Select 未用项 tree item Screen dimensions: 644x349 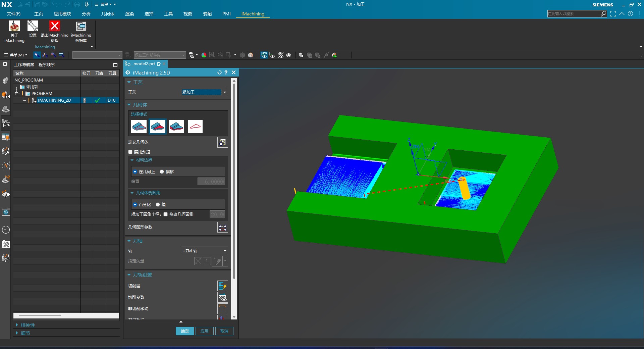click(32, 87)
